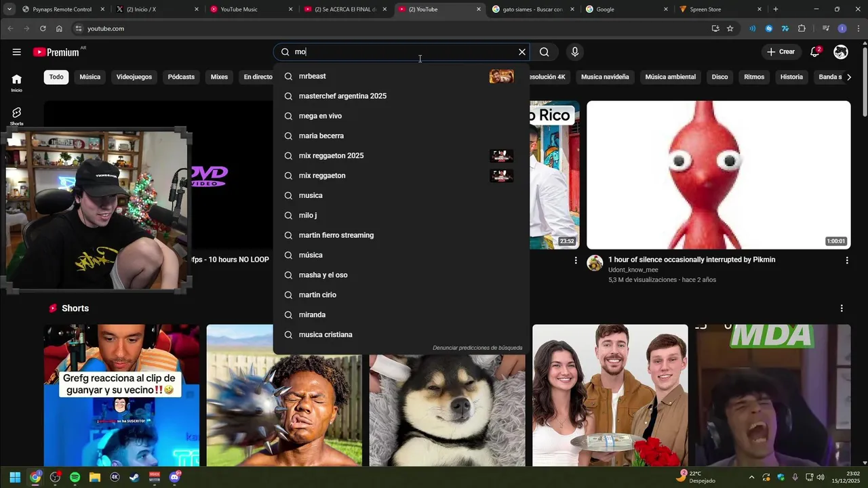Viewport: 868px width, 488px height.
Task: Select the Ritmos filter chip
Action: pyautogui.click(x=754, y=77)
